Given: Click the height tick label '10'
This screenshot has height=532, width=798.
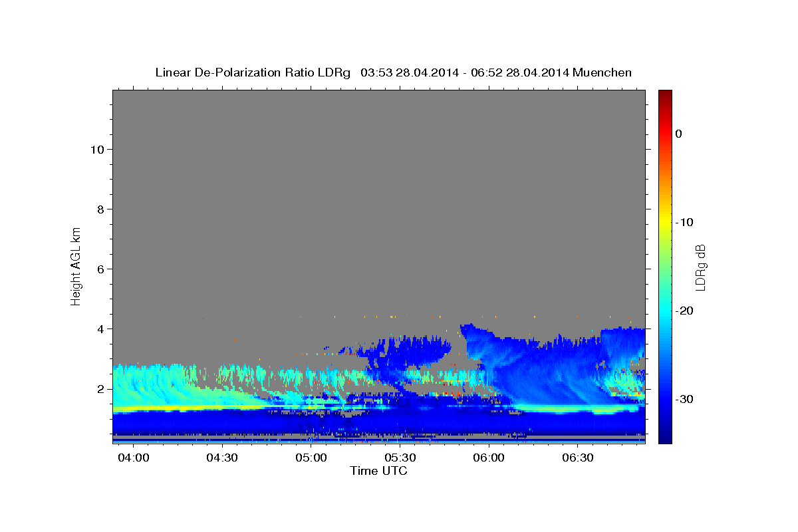Looking at the screenshot, I should click(96, 149).
